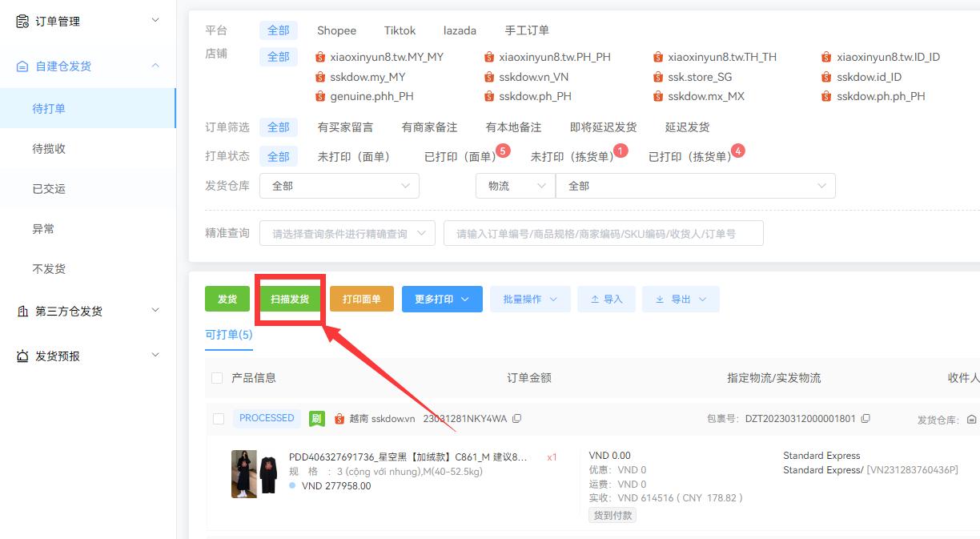Switch to the Shopee platform tab
This screenshot has width=980, height=539.
[x=336, y=30]
